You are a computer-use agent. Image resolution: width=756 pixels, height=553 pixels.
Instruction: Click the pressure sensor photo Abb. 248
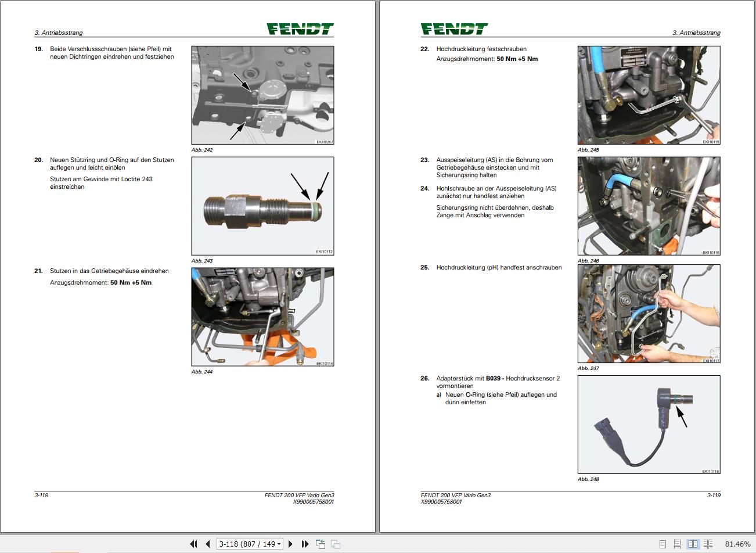[649, 424]
